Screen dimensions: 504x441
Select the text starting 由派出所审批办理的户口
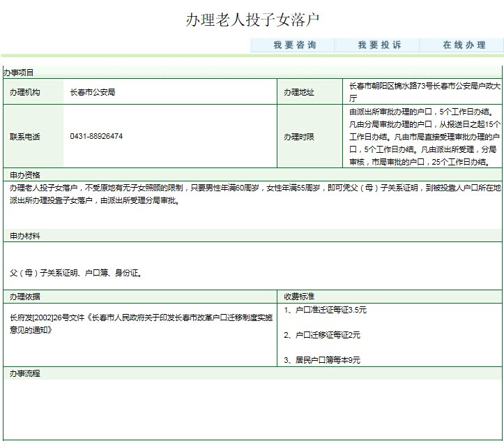425,137
